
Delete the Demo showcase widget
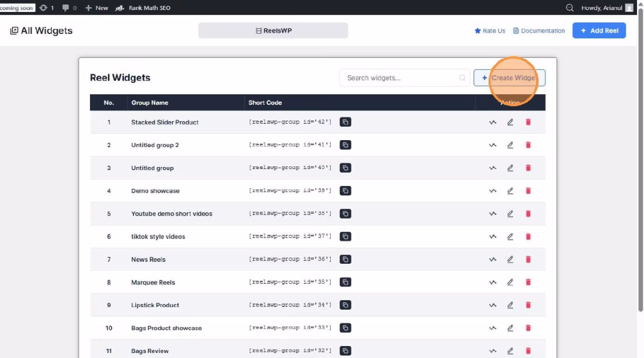tap(528, 191)
